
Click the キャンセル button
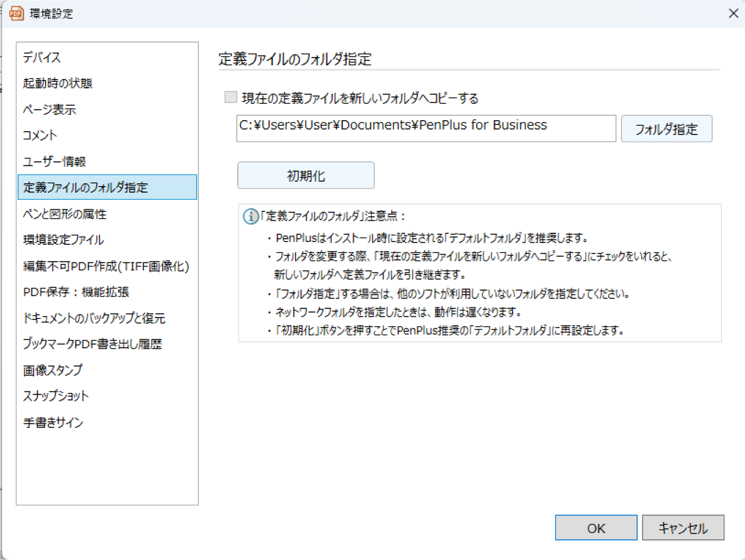coord(683,528)
